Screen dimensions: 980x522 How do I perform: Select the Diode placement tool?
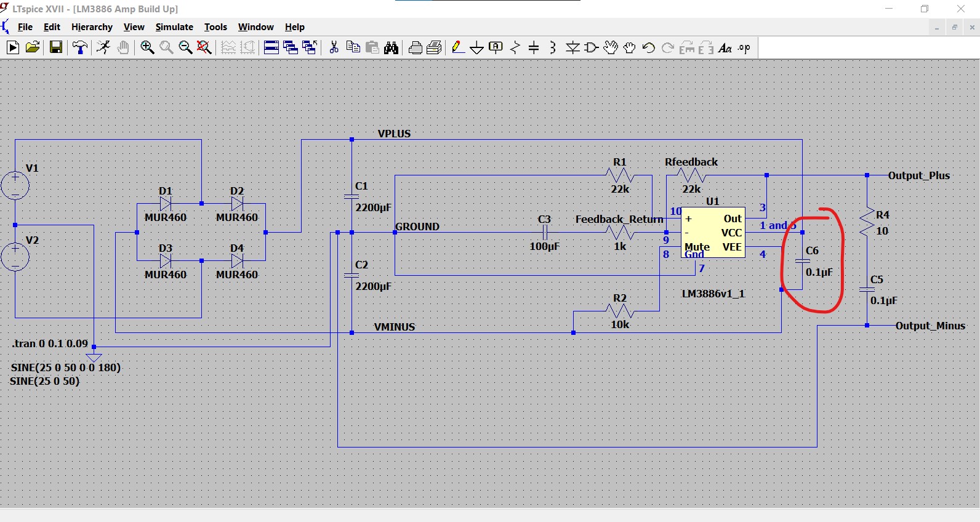[x=572, y=48]
